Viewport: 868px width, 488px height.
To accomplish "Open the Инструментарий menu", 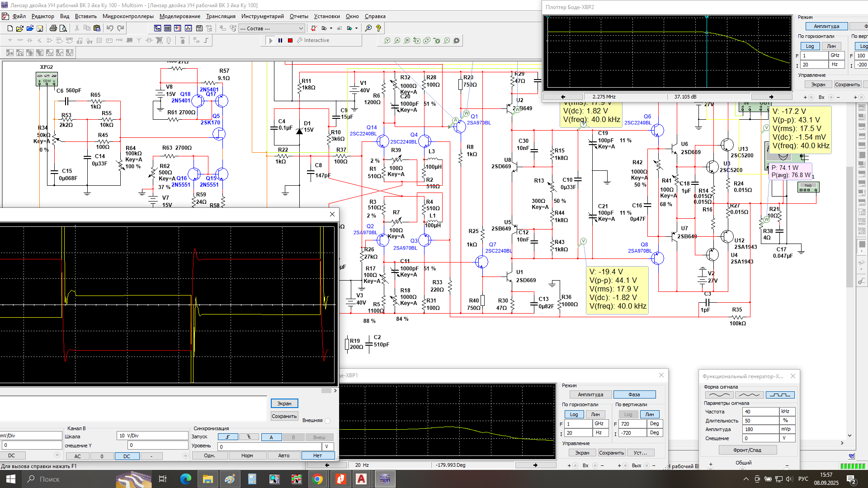I will pos(263,16).
